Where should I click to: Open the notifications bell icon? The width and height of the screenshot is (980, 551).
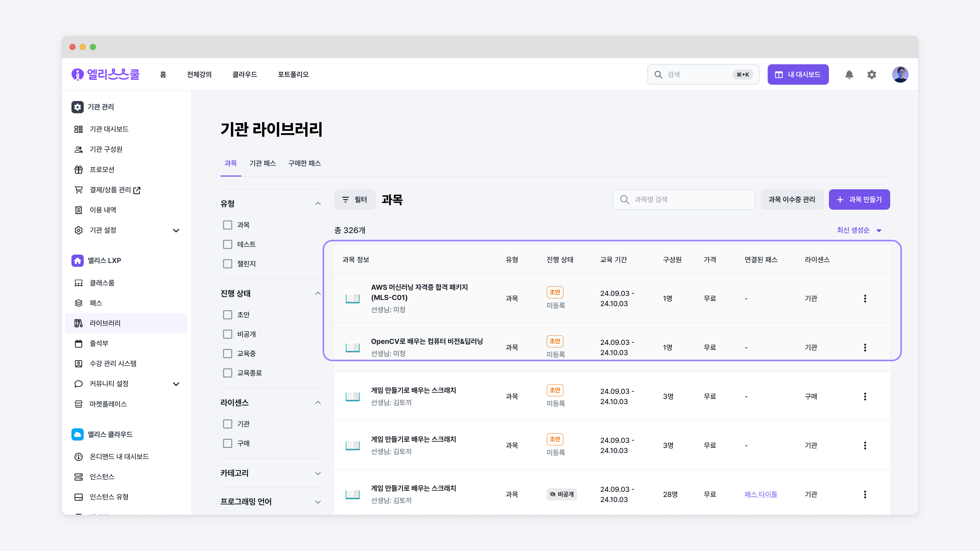(849, 74)
